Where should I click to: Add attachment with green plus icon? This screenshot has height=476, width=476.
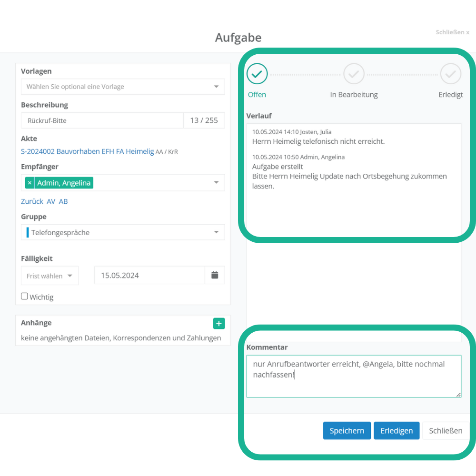click(x=219, y=324)
